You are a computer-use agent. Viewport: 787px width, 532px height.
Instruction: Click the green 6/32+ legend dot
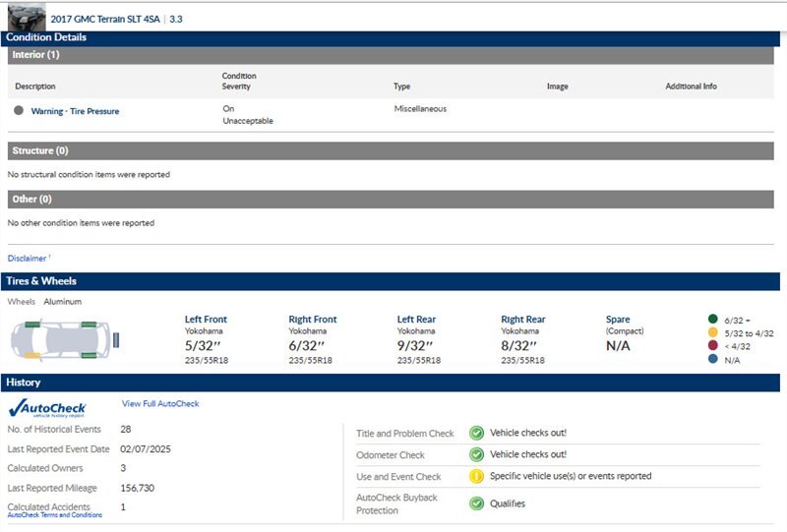pyautogui.click(x=712, y=320)
